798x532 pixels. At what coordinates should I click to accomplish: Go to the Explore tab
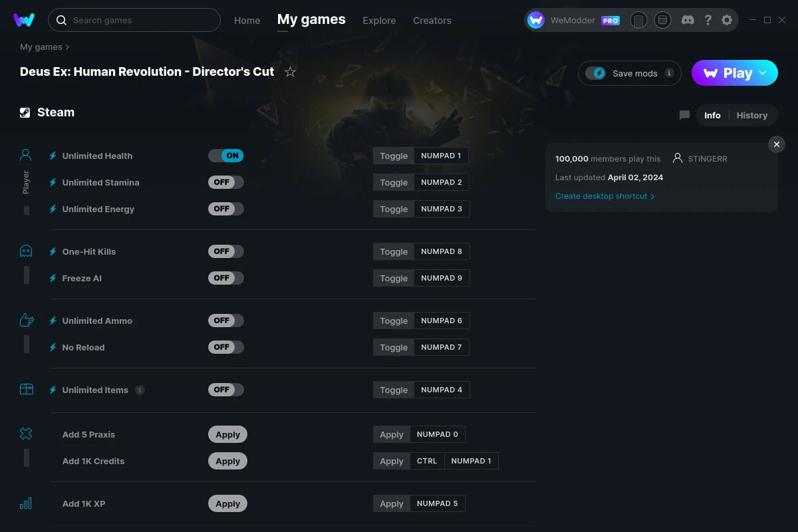click(379, 21)
